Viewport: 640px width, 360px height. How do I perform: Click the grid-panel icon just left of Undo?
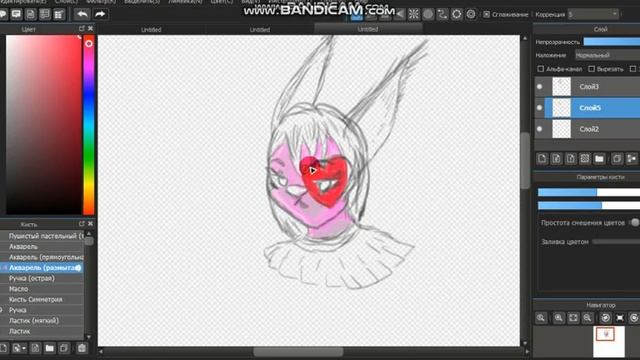(x=59, y=14)
